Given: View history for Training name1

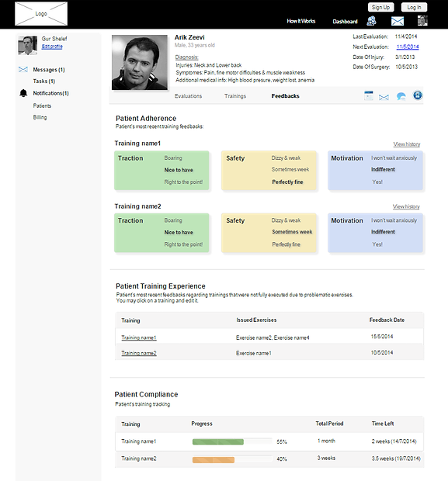Looking at the screenshot, I should [x=407, y=144].
